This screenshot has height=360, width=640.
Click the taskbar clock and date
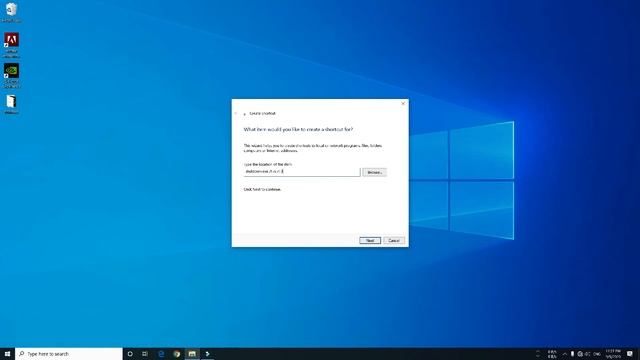613,354
